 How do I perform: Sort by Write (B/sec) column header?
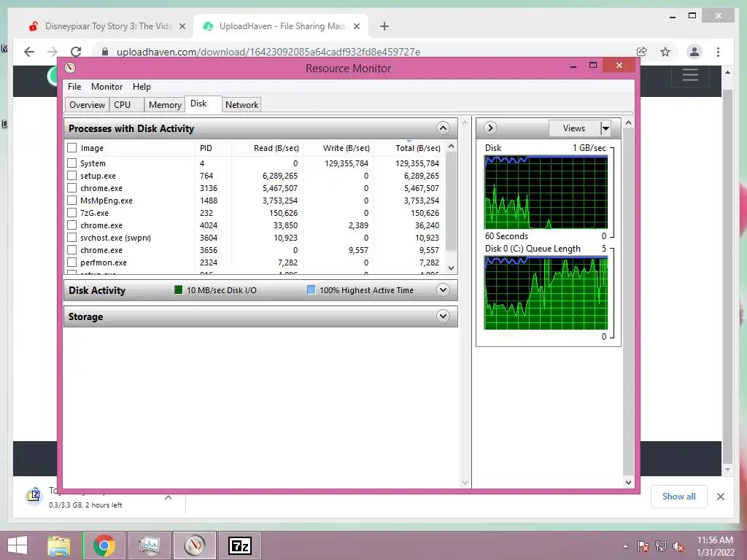click(x=338, y=148)
